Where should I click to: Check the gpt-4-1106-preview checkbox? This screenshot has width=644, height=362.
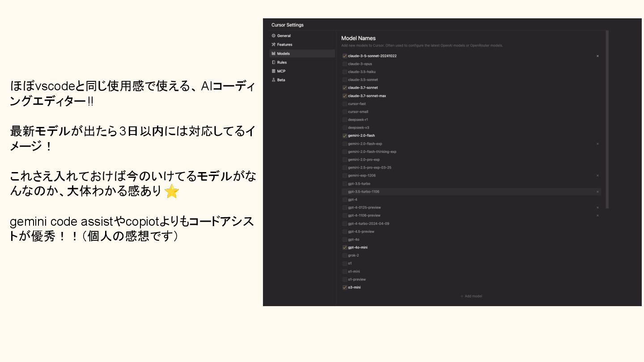[345, 215]
